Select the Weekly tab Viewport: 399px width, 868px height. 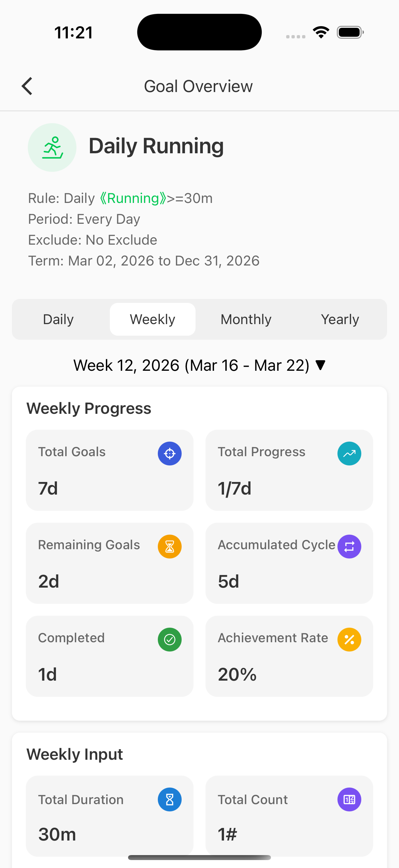(153, 319)
